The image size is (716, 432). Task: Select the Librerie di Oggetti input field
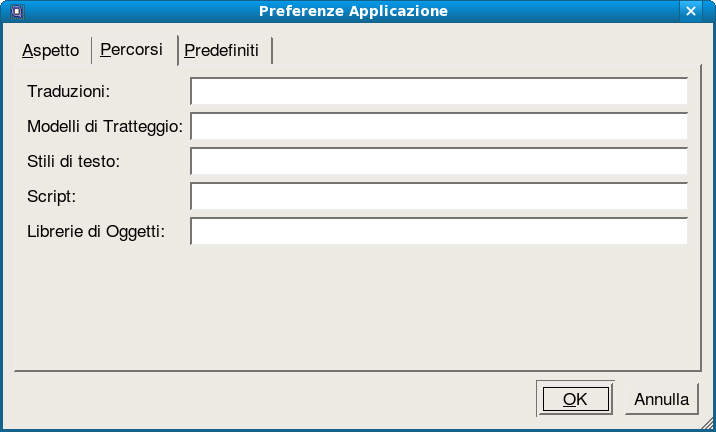click(x=438, y=232)
